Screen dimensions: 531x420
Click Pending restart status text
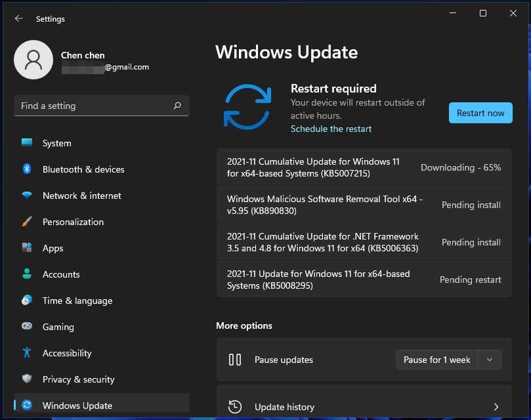click(471, 280)
